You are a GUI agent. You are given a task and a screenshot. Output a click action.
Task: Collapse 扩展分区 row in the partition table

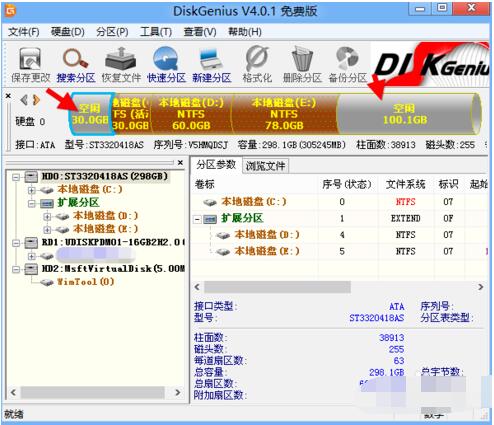pos(197,219)
